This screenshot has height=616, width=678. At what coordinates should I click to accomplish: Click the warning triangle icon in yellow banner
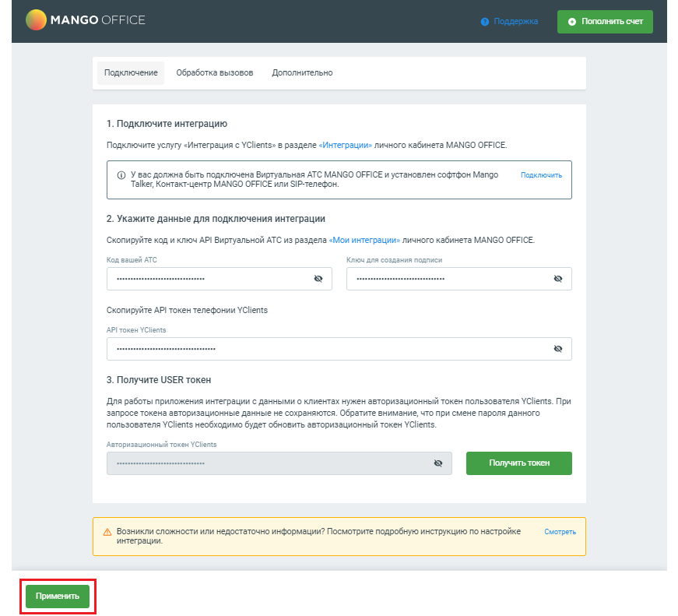[x=107, y=532]
